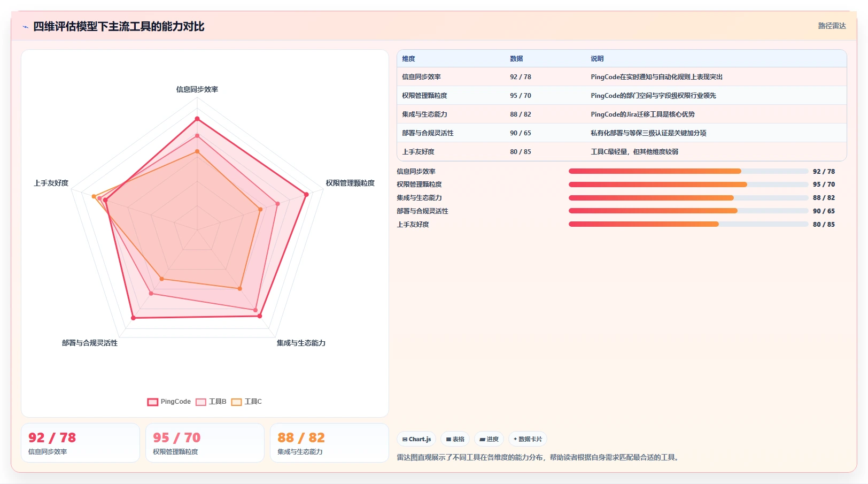Click 工具C data point on 上手友好度 axis
The width and height of the screenshot is (868, 484).
94,197
